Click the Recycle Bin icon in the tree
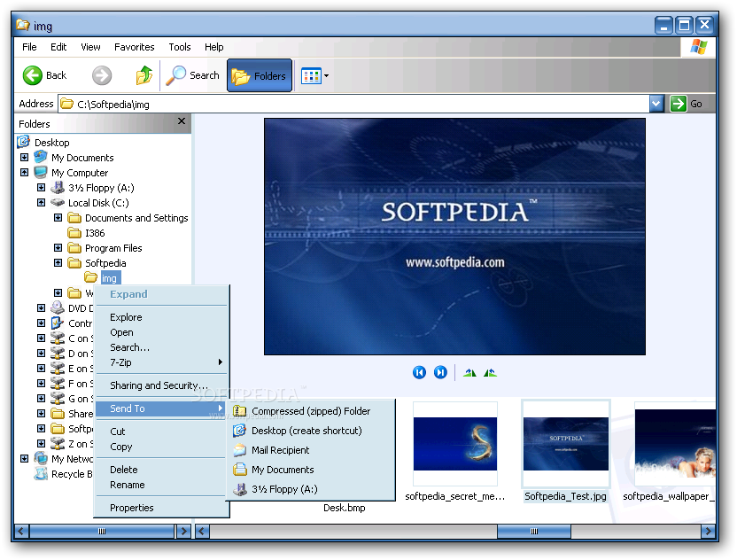Screen dimensions: 737x560 pos(41,473)
